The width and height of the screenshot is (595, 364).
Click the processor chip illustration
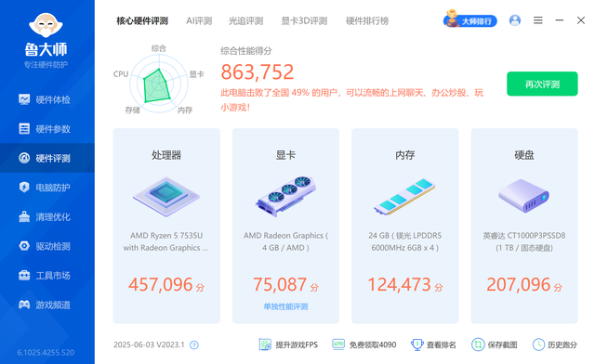166,197
